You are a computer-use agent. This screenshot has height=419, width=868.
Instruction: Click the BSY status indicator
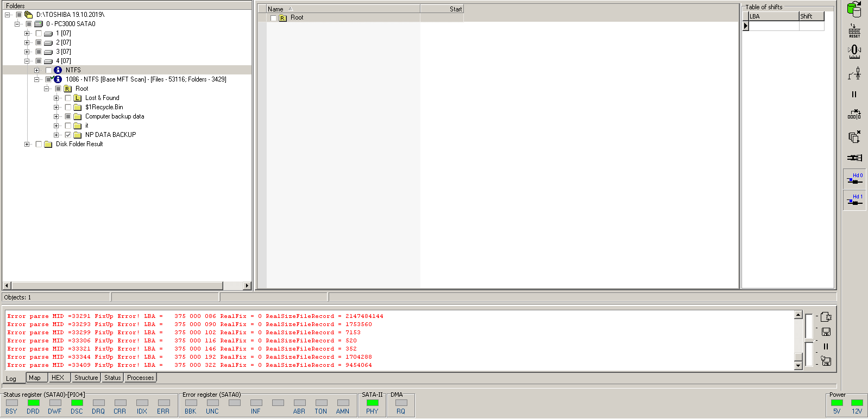[x=11, y=403]
